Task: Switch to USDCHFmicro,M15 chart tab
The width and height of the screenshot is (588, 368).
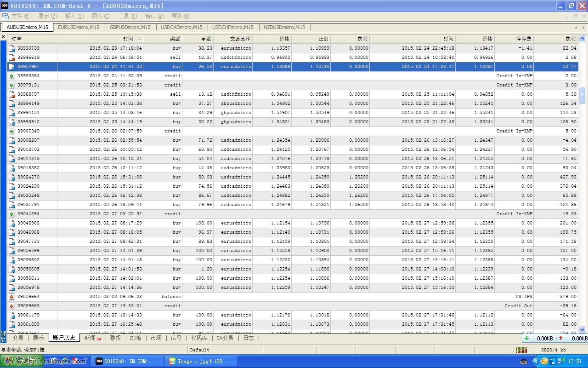Action: (x=233, y=27)
